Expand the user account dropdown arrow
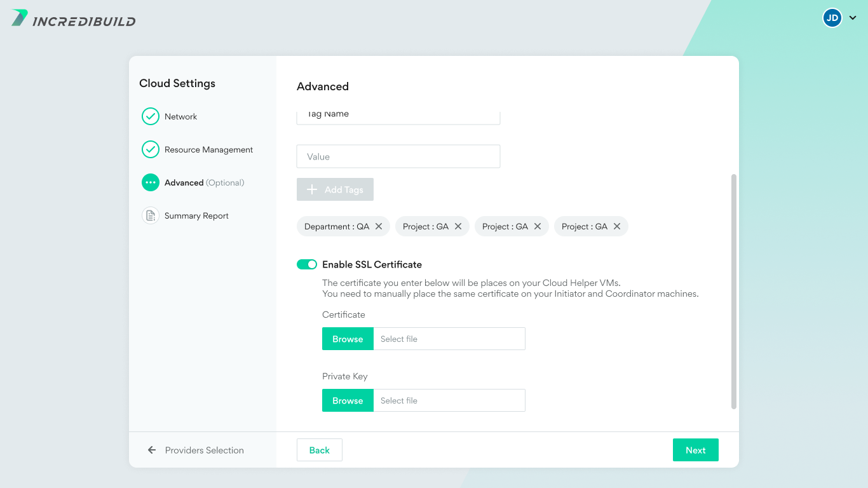This screenshot has width=868, height=488. 853,18
